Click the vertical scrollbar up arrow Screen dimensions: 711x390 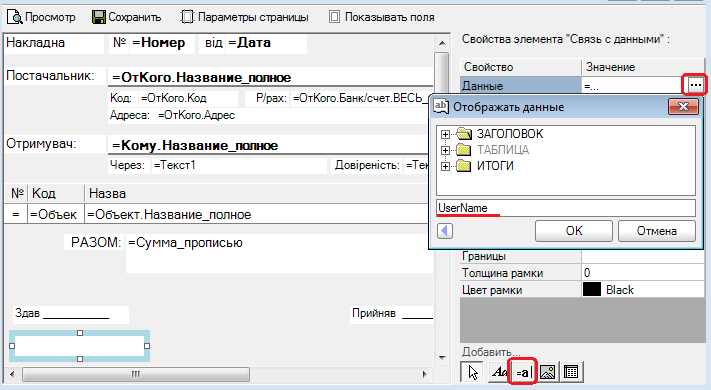click(x=442, y=43)
